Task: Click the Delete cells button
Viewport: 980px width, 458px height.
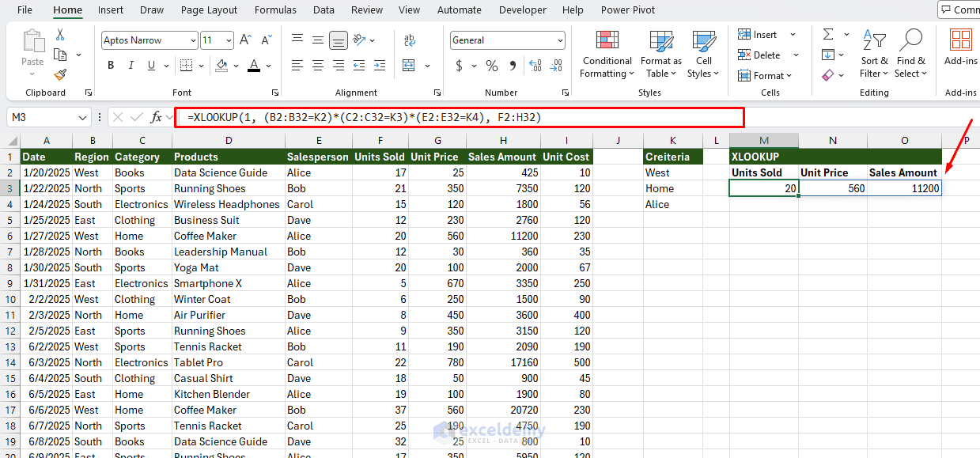Action: tap(760, 55)
